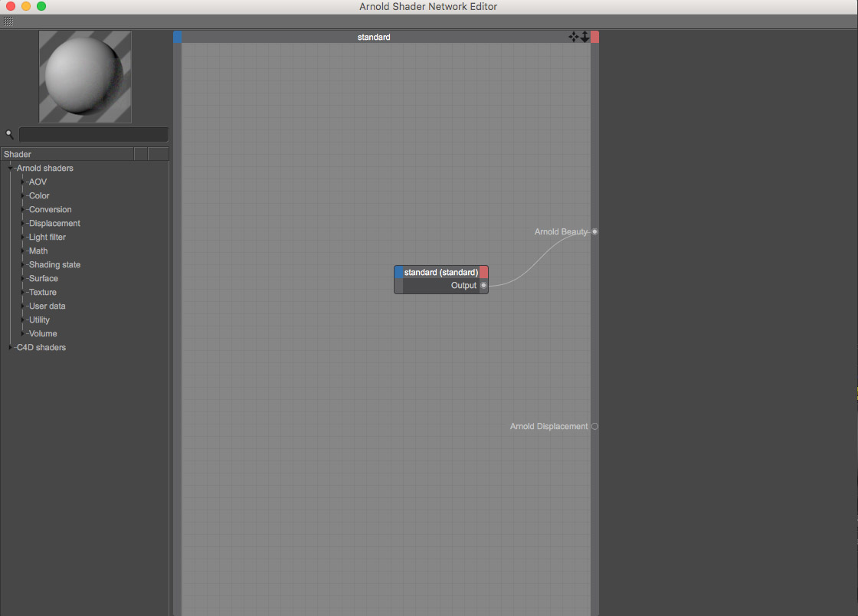Click the zoom view arrow icon in canvas header
This screenshot has height=616, width=858.
[x=585, y=37]
